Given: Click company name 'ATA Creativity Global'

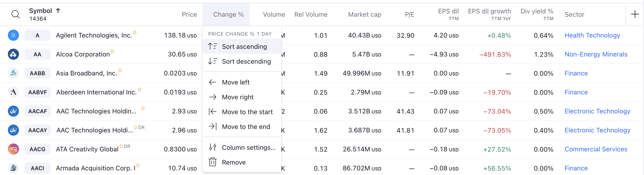Looking at the screenshot, I should click(87, 149).
